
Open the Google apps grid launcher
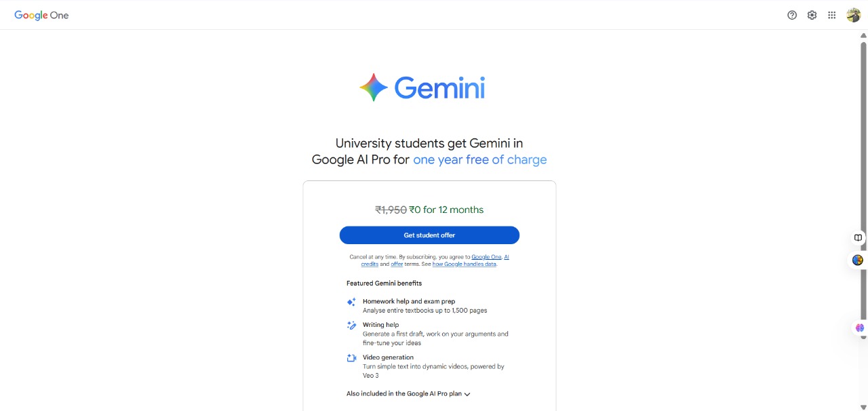pos(831,15)
